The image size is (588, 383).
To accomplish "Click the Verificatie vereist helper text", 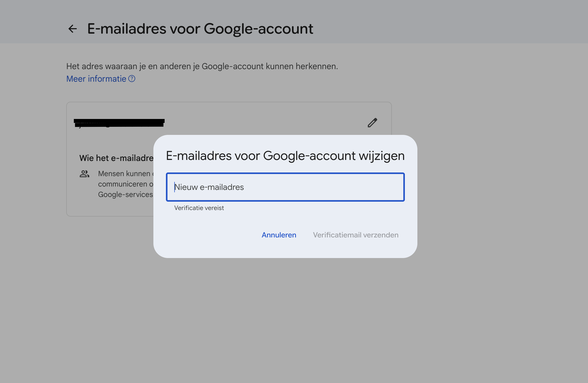I will 199,208.
